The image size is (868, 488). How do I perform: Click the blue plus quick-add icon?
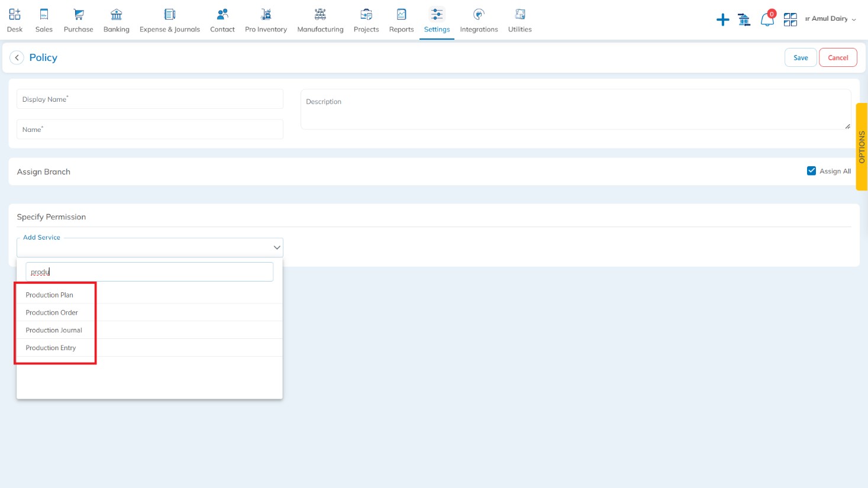(x=722, y=20)
